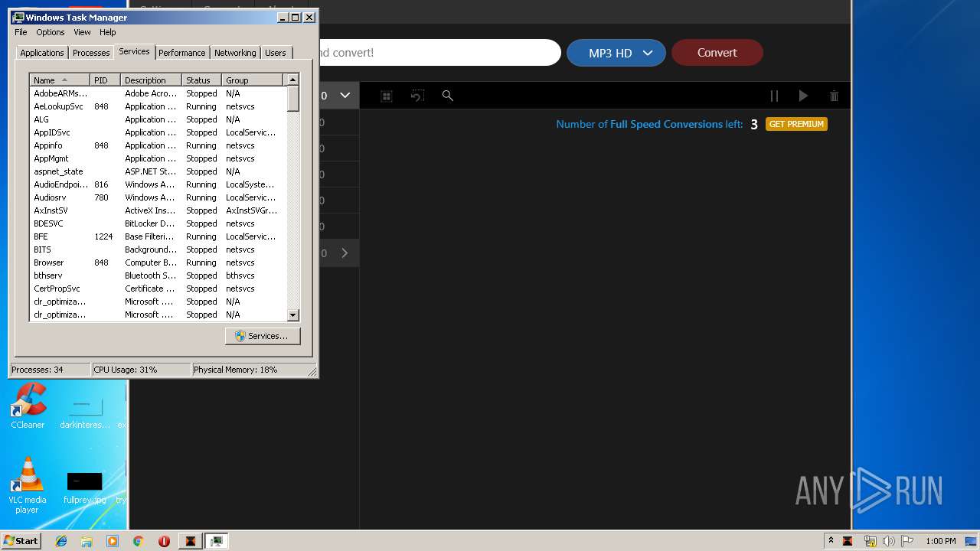Viewport: 980px width, 551px height.
Task: Click services list scroll up arrow
Action: click(x=292, y=80)
